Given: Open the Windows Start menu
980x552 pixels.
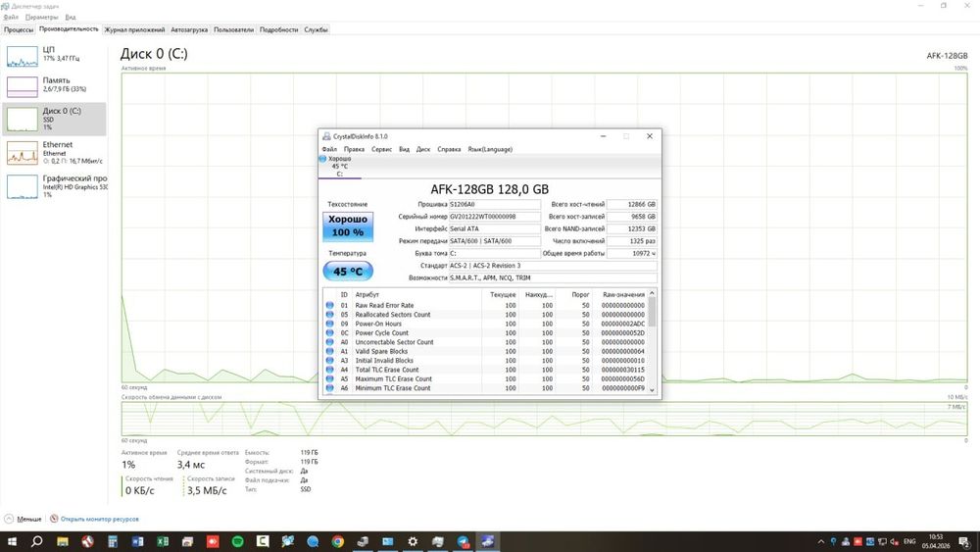Looking at the screenshot, I should point(12,541).
